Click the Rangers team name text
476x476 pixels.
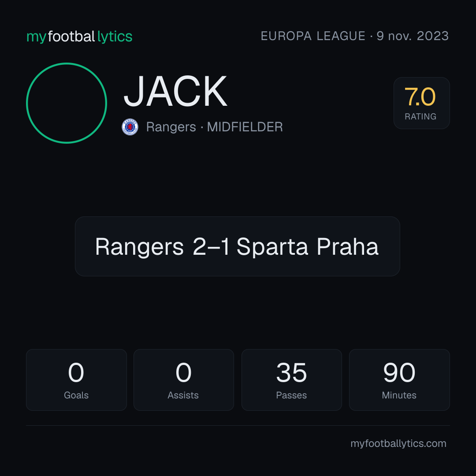point(171,127)
